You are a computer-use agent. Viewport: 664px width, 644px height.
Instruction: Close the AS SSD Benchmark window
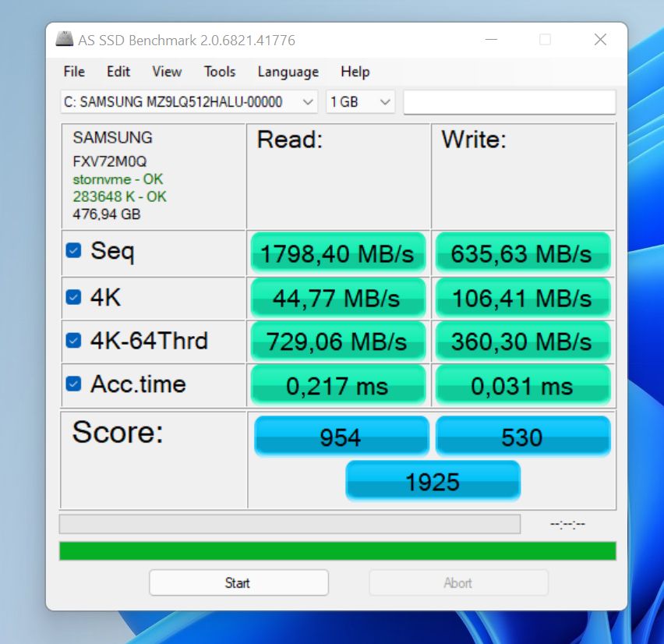599,40
